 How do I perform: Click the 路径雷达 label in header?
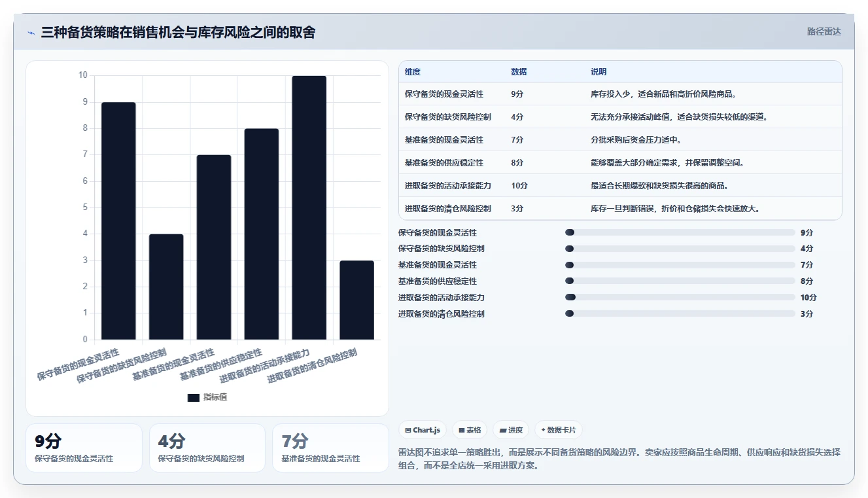pyautogui.click(x=824, y=31)
